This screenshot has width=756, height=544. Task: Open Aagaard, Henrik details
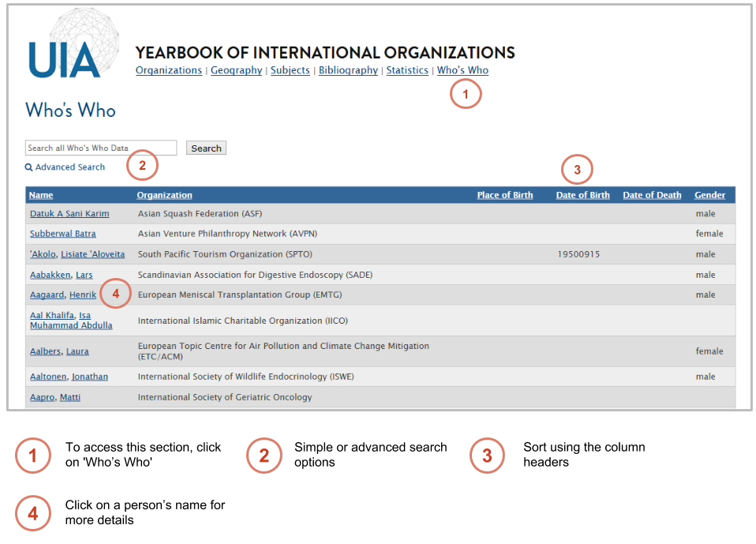click(63, 295)
